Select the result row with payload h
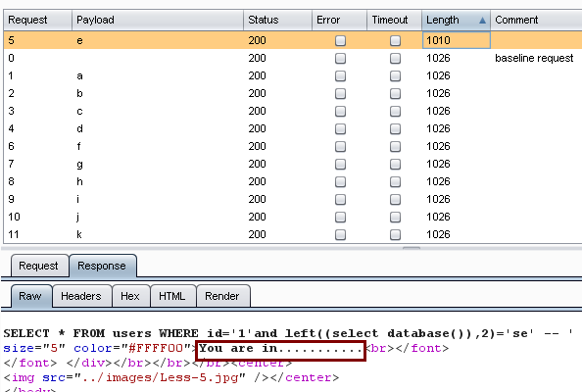The image size is (582, 392). [293, 181]
